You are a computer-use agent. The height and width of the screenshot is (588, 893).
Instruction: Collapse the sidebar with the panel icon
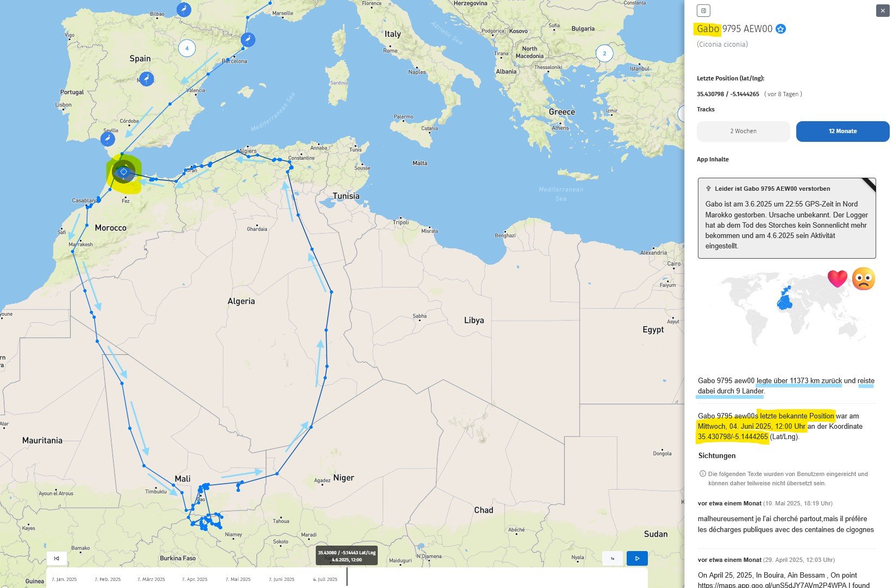click(703, 11)
